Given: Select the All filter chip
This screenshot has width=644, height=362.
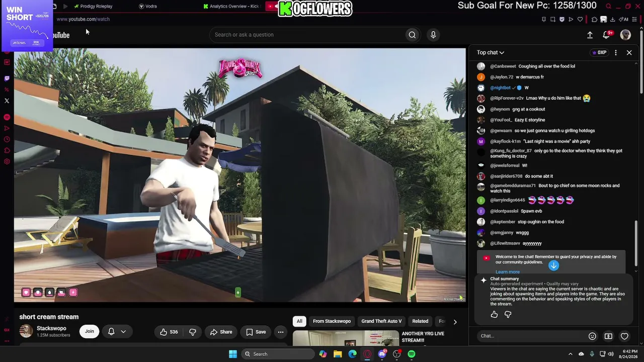Looking at the screenshot, I should pos(299,321).
